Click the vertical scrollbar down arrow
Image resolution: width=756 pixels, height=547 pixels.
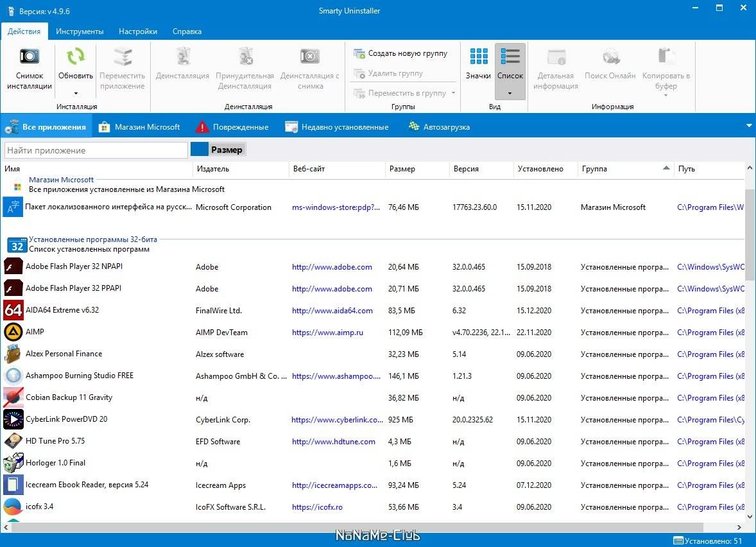750,517
